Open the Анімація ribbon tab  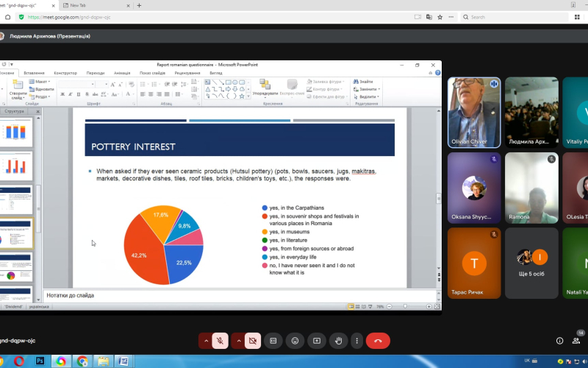[x=122, y=73]
